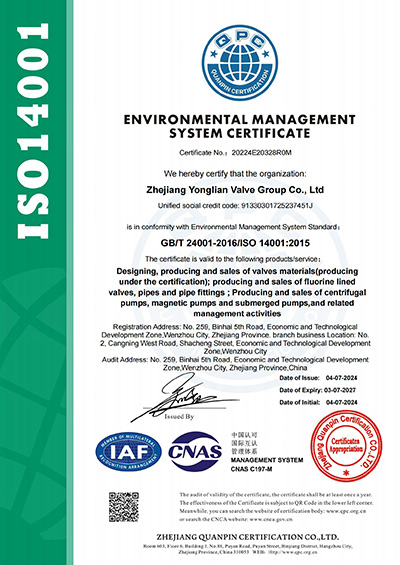Click the unified social credit code line

235,206
